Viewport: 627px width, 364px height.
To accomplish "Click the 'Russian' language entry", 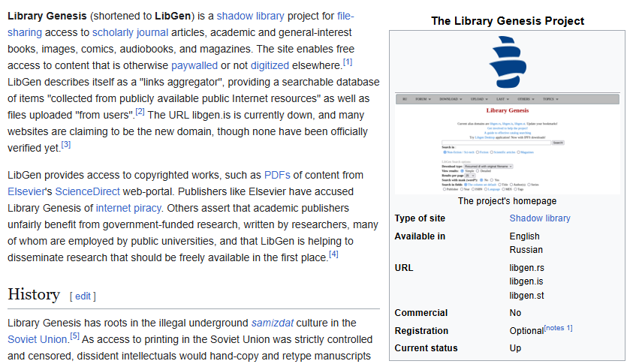I will coord(526,250).
